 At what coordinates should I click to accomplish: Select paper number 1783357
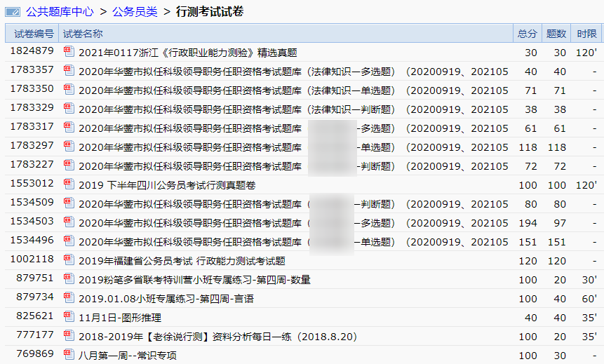point(32,69)
